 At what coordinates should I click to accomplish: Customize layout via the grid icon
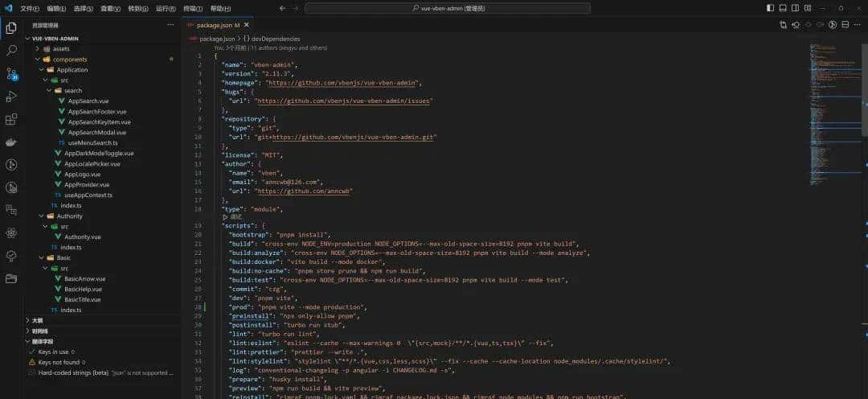click(x=809, y=8)
